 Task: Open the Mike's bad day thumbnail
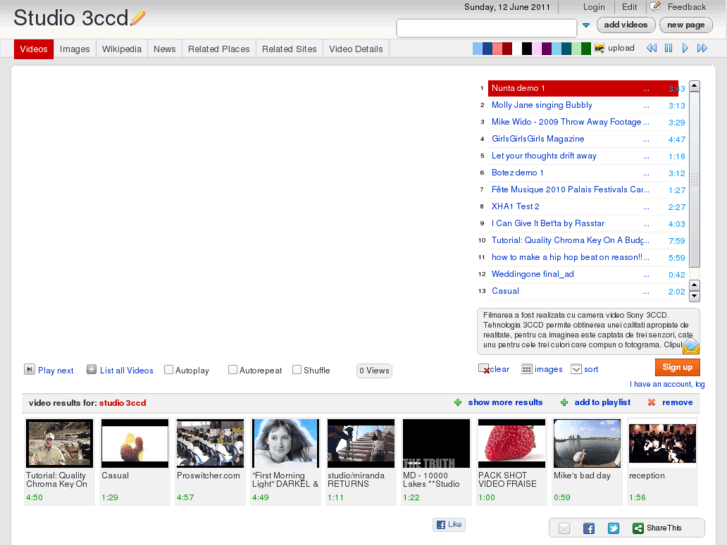point(587,443)
